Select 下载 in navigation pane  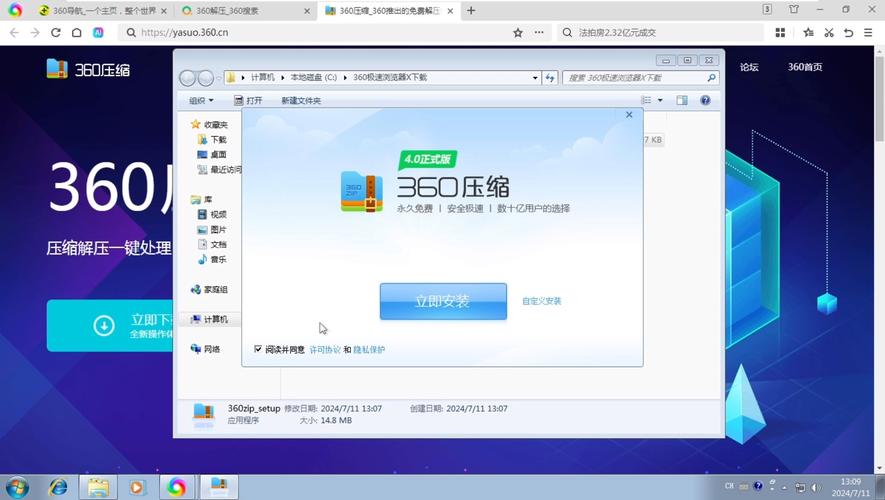point(212,139)
